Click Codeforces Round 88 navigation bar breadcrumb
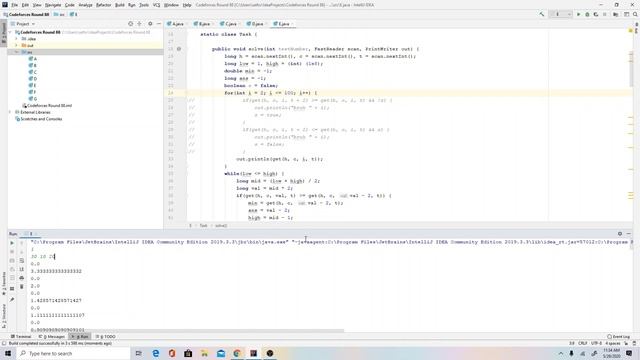Viewport: 640px width, 360px height. coord(26,14)
